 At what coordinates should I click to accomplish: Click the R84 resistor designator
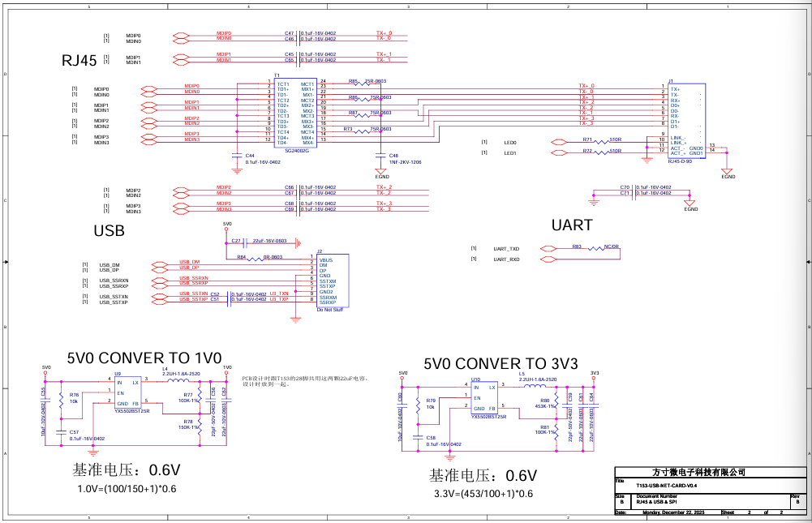tap(242, 257)
